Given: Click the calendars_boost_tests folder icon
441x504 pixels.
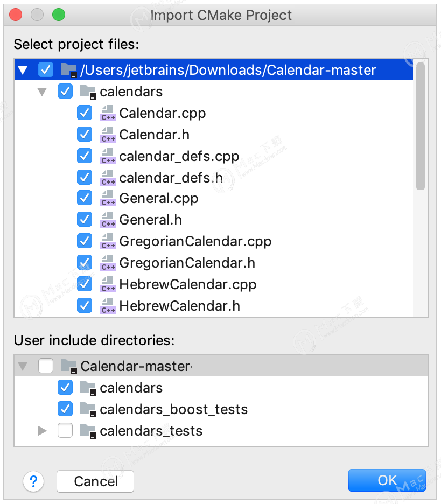Looking at the screenshot, I should (88, 409).
